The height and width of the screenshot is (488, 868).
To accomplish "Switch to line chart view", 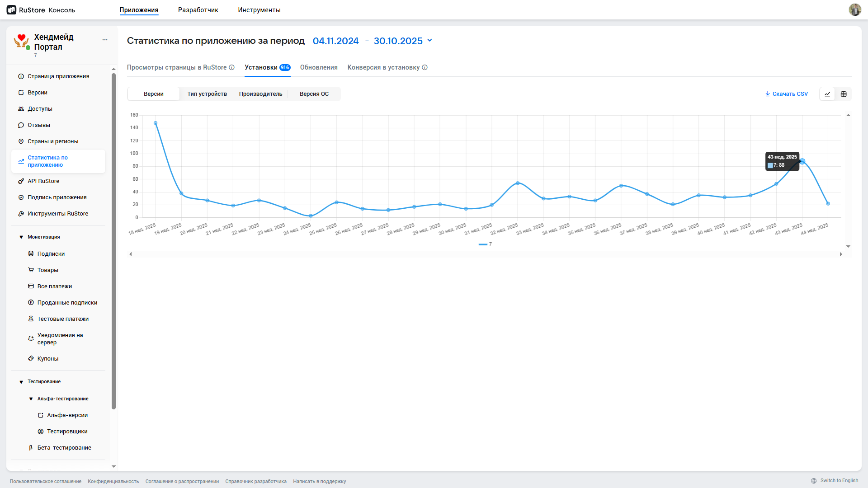I will pos(827,94).
